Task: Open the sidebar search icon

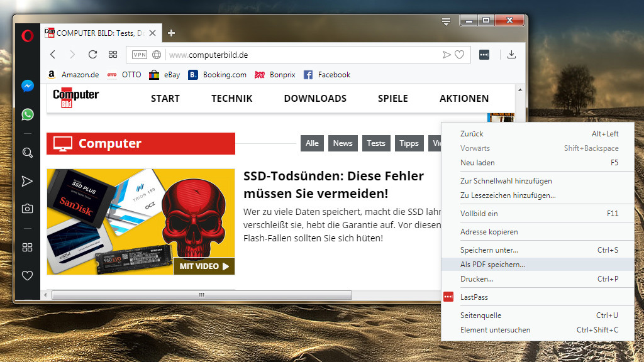Action: [28, 153]
